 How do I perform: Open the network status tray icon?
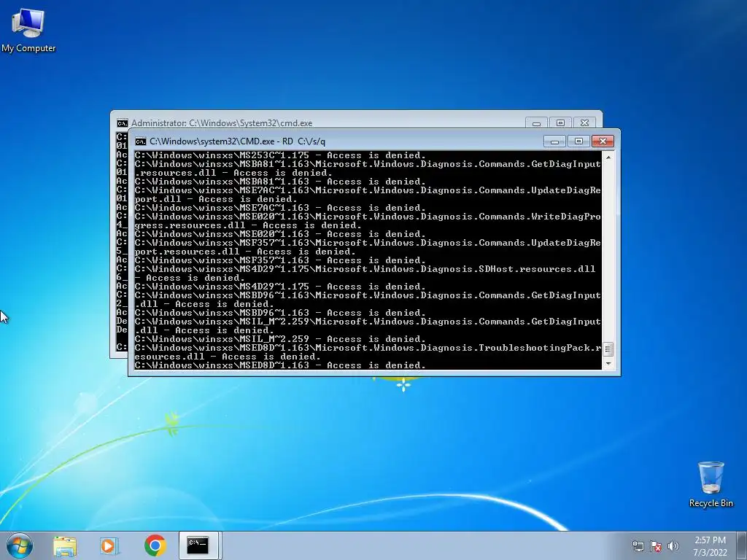(x=638, y=546)
